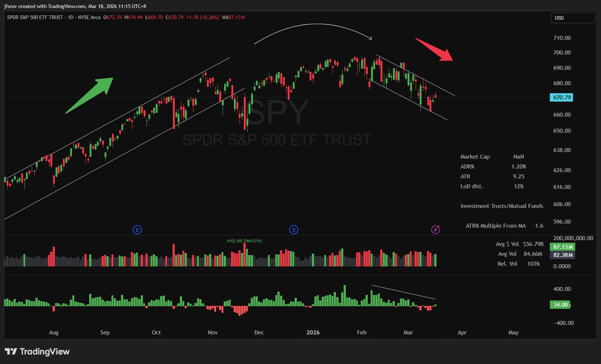Click the green 34.00 indicator value label
This screenshot has width=601, height=364.
(560, 305)
